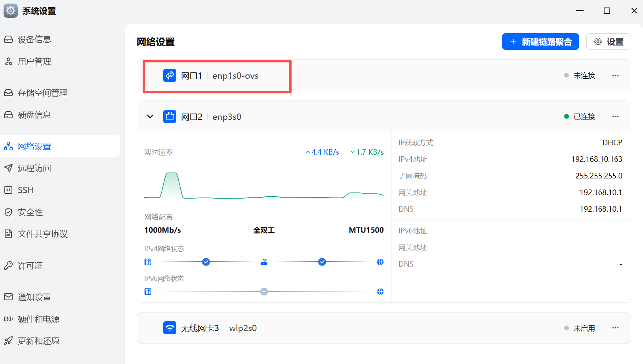Click the network settings sidebar icon
Image resolution: width=643 pixels, height=364 pixels.
tap(8, 146)
